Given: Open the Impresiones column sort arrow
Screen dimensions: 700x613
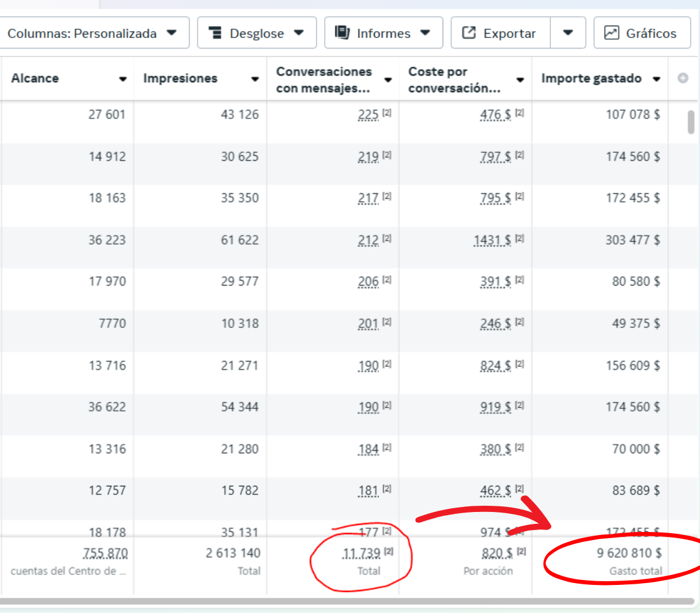Looking at the screenshot, I should (x=255, y=79).
